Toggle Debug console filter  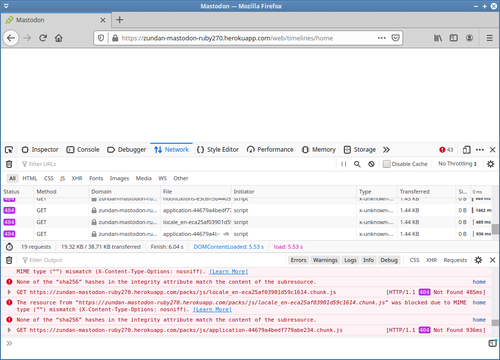pyautogui.click(x=389, y=260)
